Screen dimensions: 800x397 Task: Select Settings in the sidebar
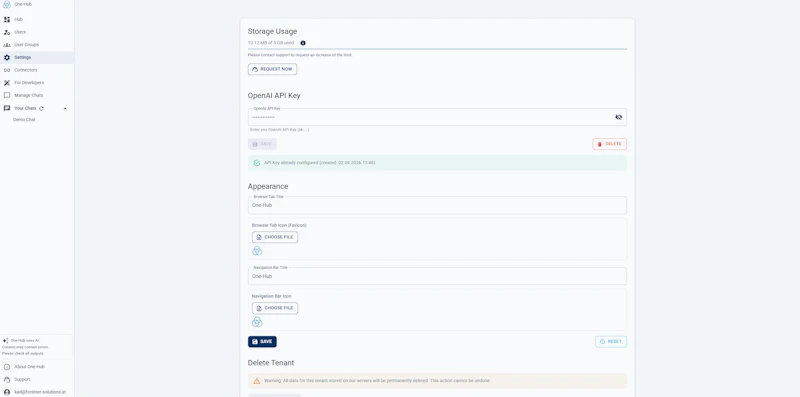click(x=37, y=58)
